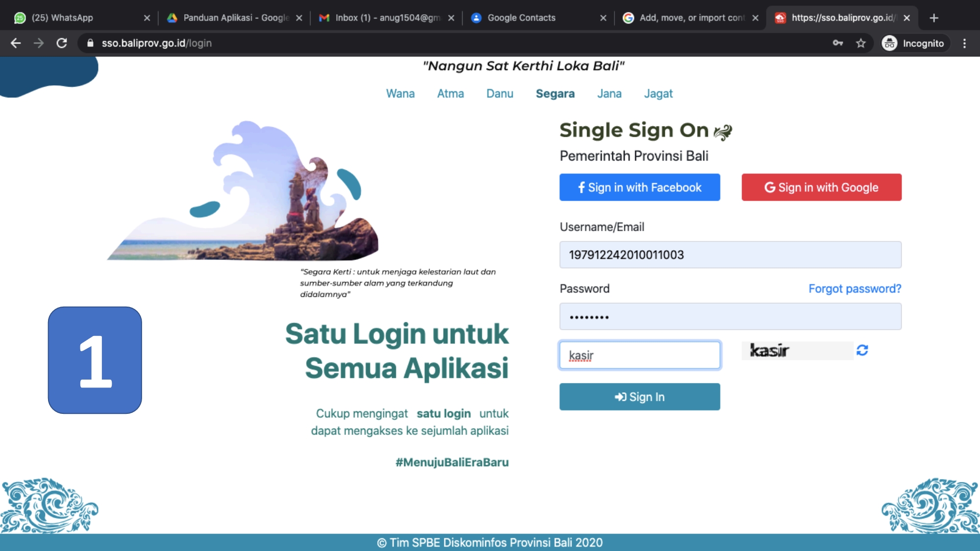Select the Jagat theme link
980x551 pixels.
click(x=658, y=94)
